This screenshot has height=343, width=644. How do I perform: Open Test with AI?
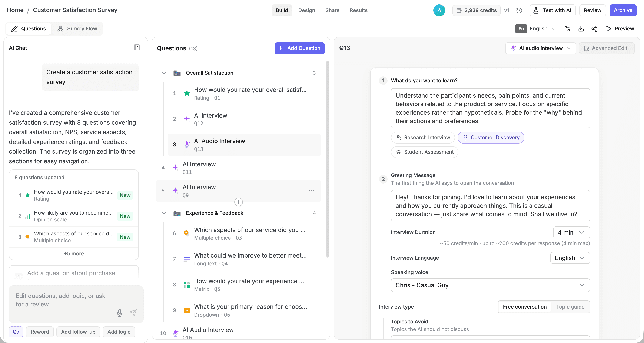[x=552, y=10]
